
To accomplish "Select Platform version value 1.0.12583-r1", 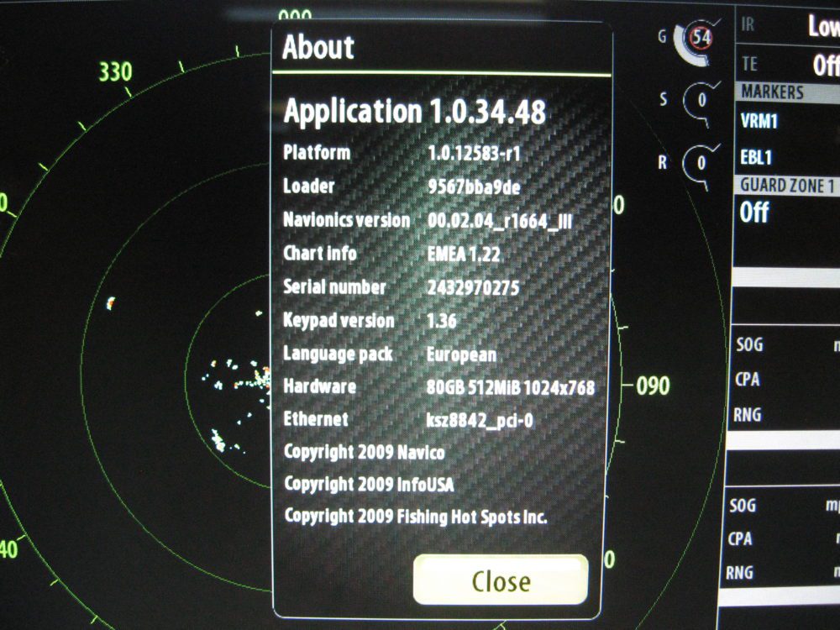I will [x=474, y=154].
